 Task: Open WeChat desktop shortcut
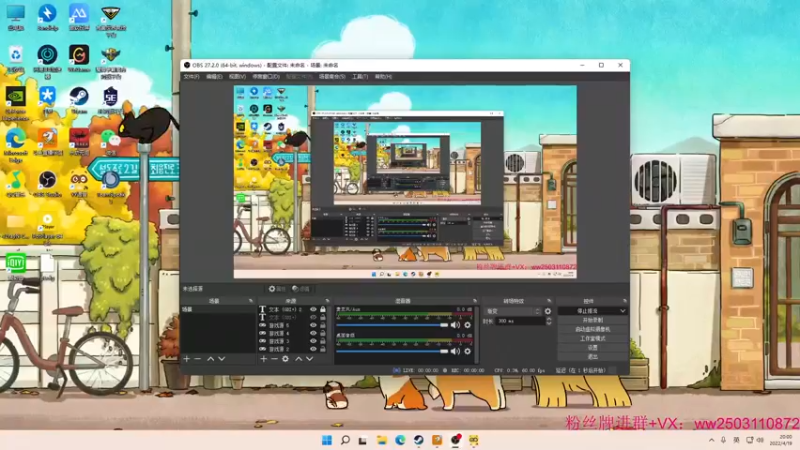pos(110,142)
